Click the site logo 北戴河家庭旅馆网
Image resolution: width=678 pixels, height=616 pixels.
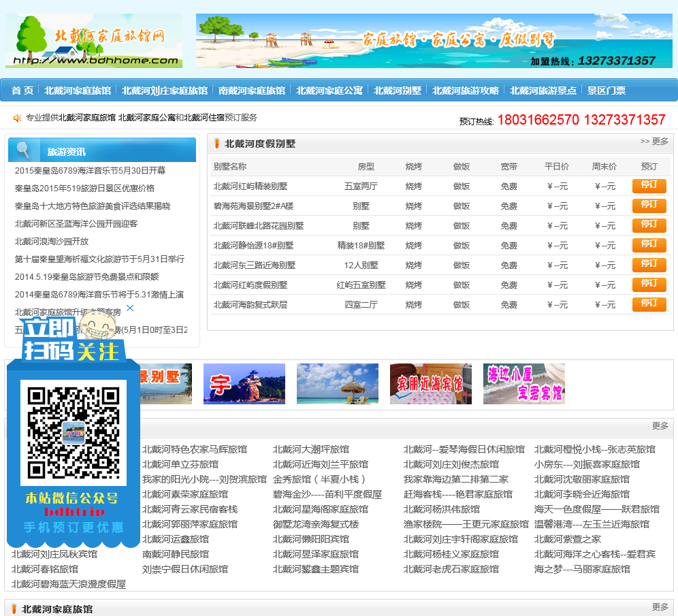click(x=94, y=42)
